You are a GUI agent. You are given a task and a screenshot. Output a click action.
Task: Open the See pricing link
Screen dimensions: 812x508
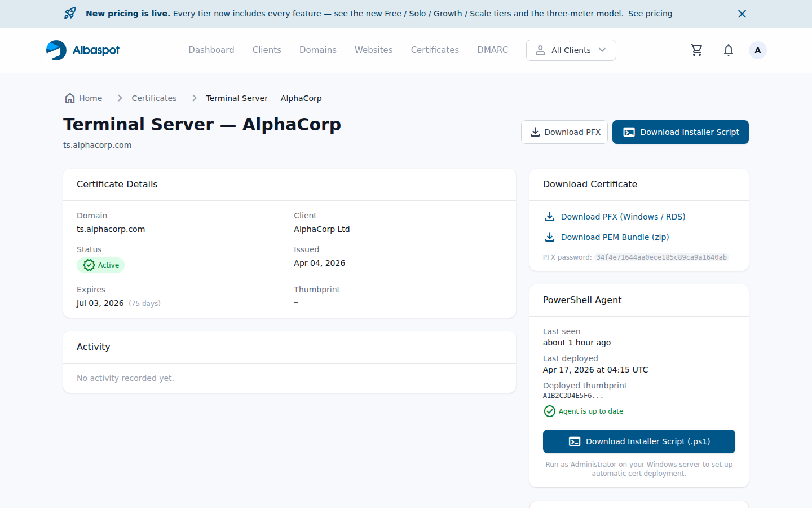[650, 14]
